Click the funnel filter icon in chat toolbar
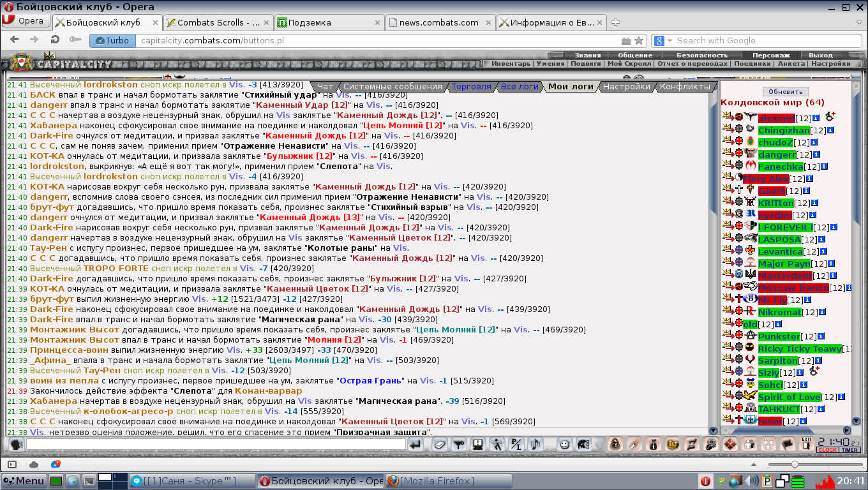The image size is (868, 490). [458, 445]
